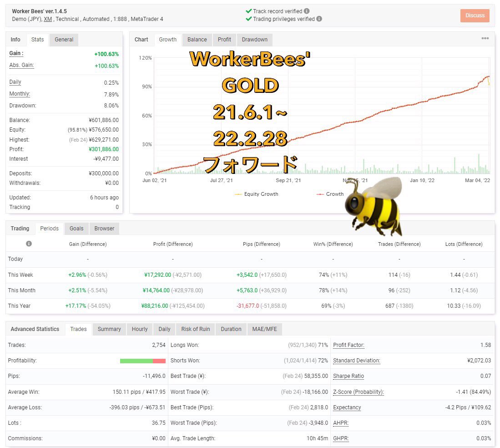Click the info icon in Trading periods header
This screenshot has height=448, width=500.
click(29, 244)
